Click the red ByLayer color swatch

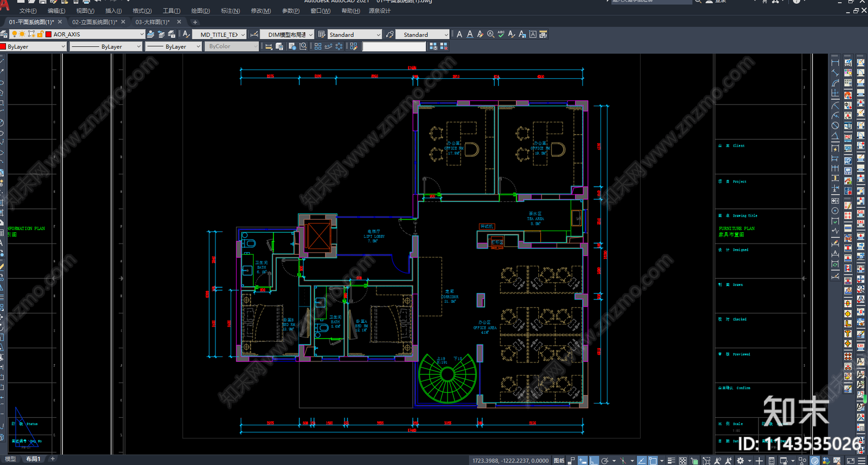[3, 47]
